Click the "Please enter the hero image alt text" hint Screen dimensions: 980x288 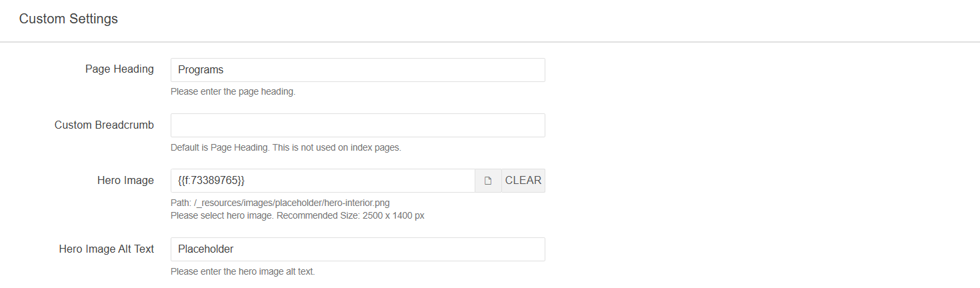click(x=243, y=271)
